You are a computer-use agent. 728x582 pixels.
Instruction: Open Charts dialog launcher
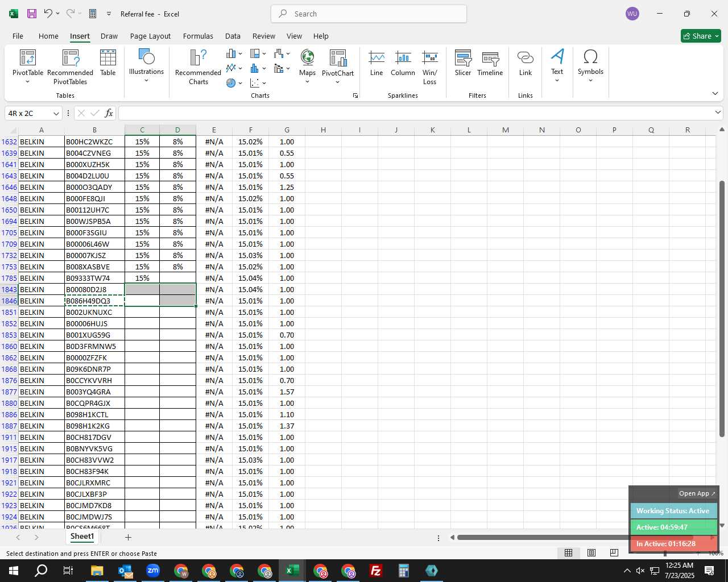point(355,95)
